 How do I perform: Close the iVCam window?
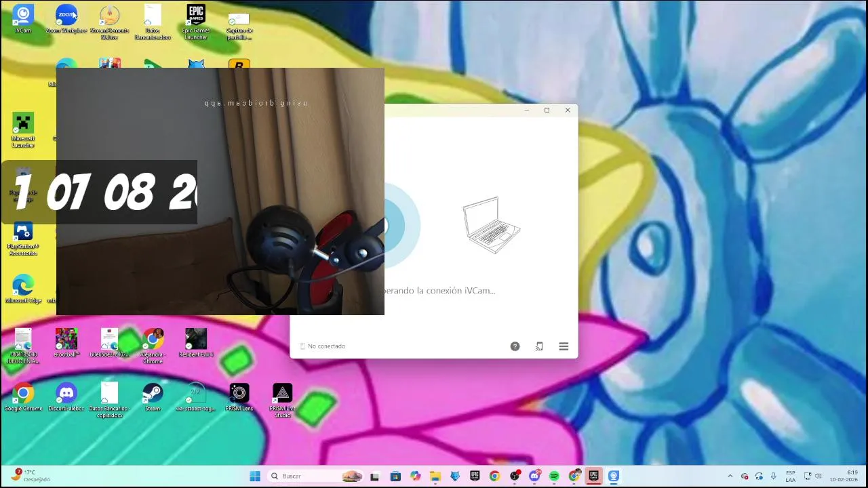(x=568, y=110)
